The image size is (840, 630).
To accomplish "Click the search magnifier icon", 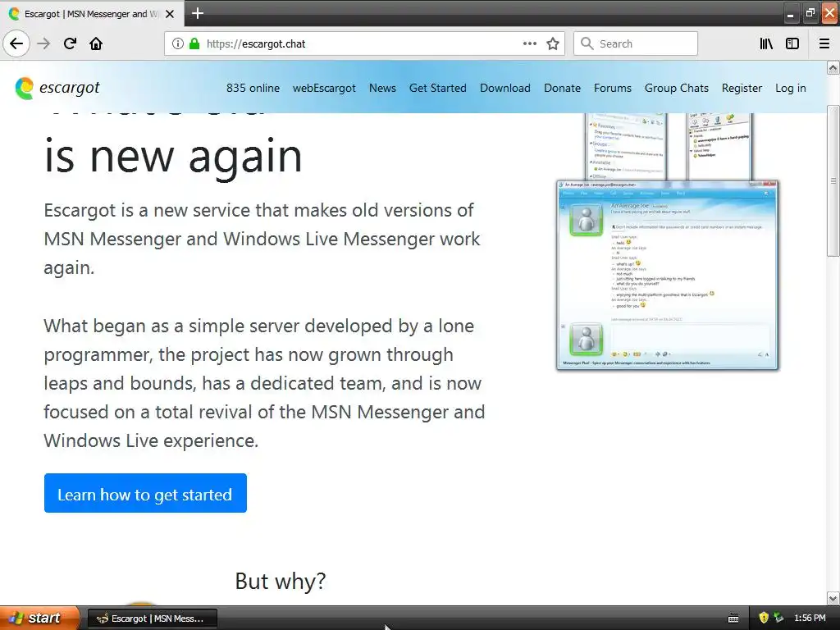I will (587, 43).
